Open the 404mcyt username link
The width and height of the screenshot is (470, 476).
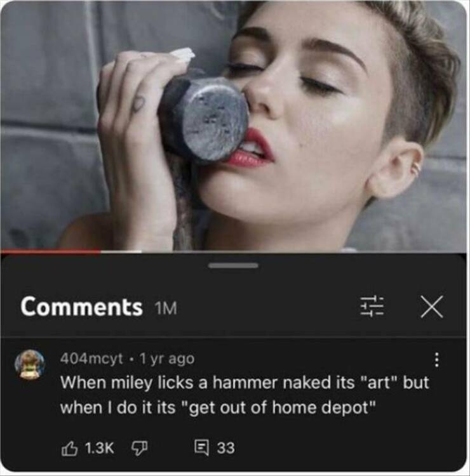(x=91, y=359)
